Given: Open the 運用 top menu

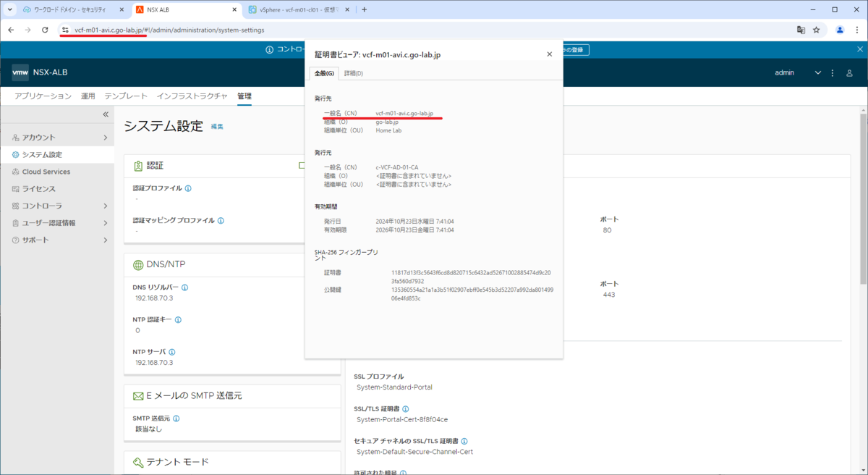Looking at the screenshot, I should [88, 96].
